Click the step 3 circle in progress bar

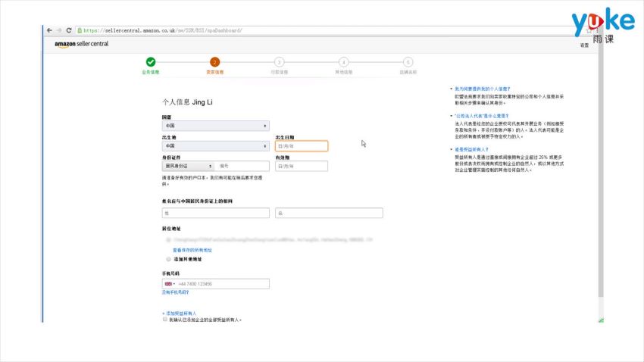(280, 62)
